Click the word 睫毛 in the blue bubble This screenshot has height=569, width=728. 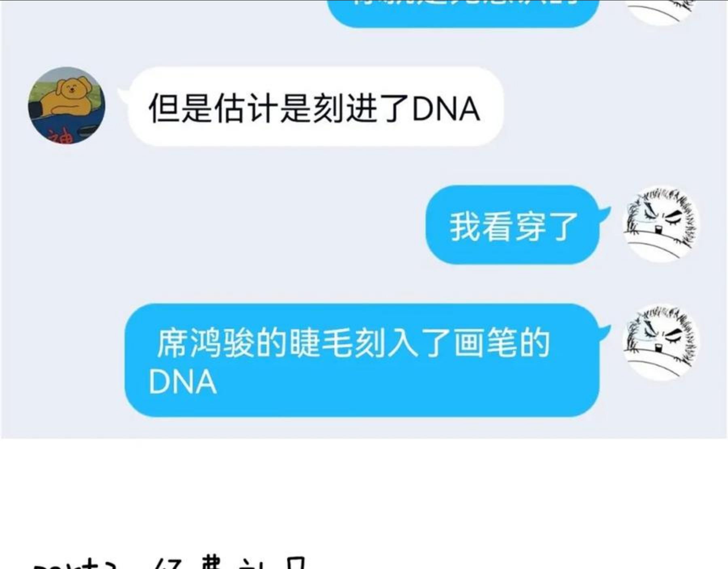(x=321, y=343)
